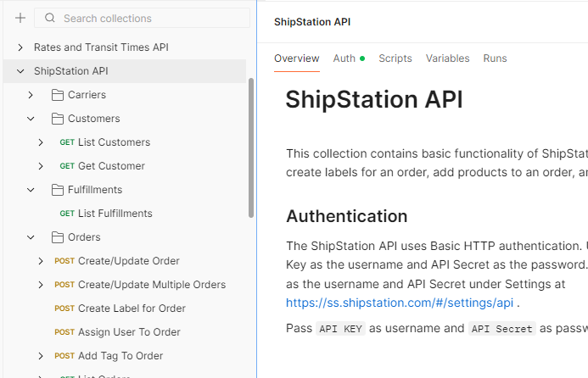Screen dimensions: 588x378
Task: Click the Customers folder icon
Action: [x=58, y=119]
